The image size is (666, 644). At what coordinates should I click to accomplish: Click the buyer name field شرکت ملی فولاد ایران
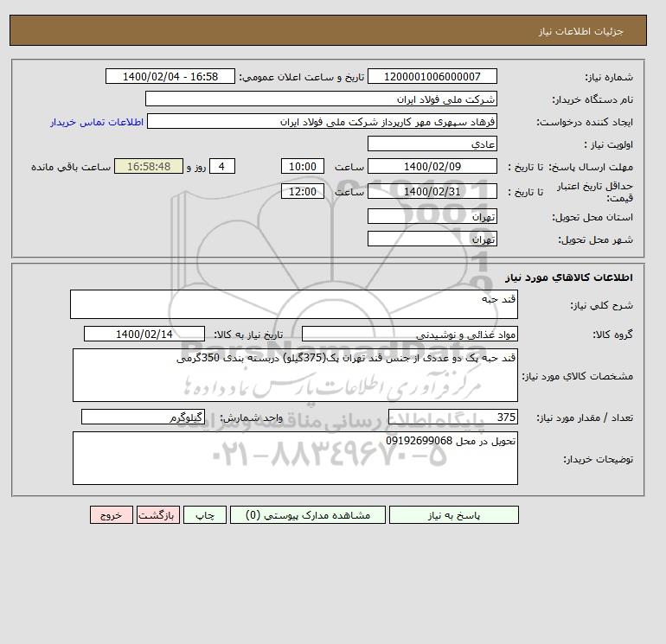click(x=321, y=99)
